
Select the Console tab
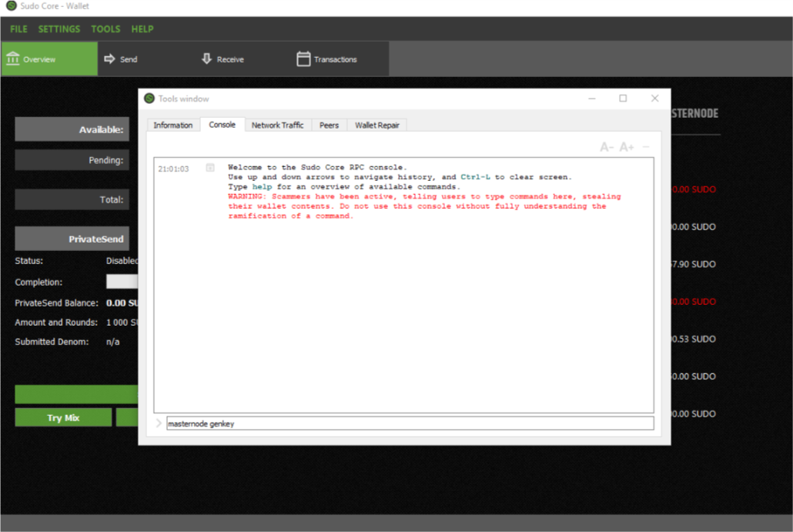[222, 125]
